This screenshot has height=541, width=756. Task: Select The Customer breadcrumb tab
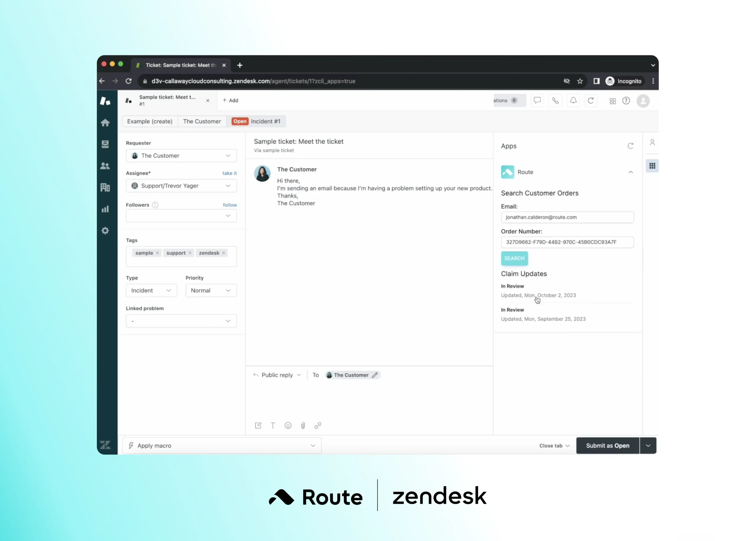(x=202, y=121)
